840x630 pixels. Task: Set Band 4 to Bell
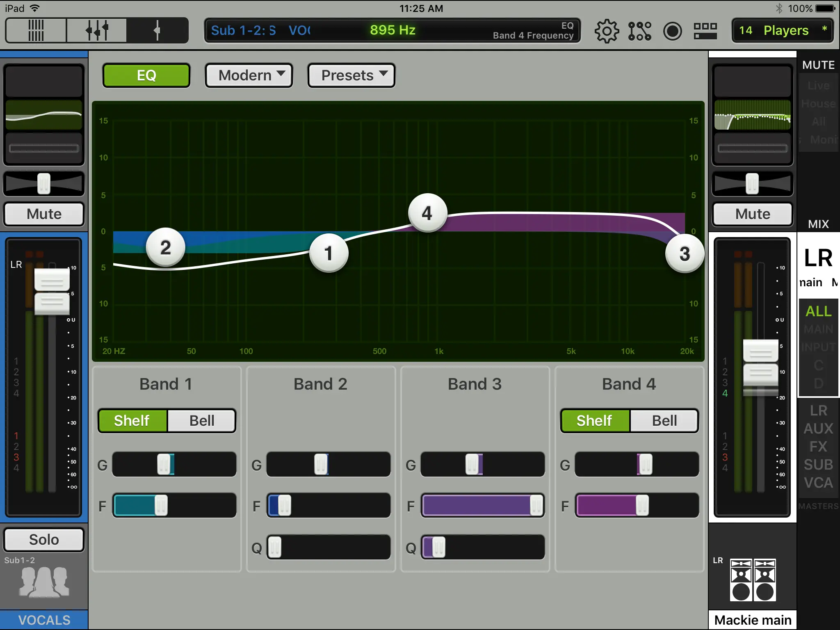(x=664, y=421)
